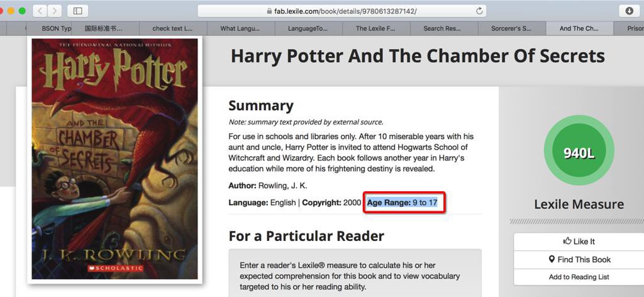Go forward with Safari's forward arrow
Screen dimensions: 644x297
(55, 11)
